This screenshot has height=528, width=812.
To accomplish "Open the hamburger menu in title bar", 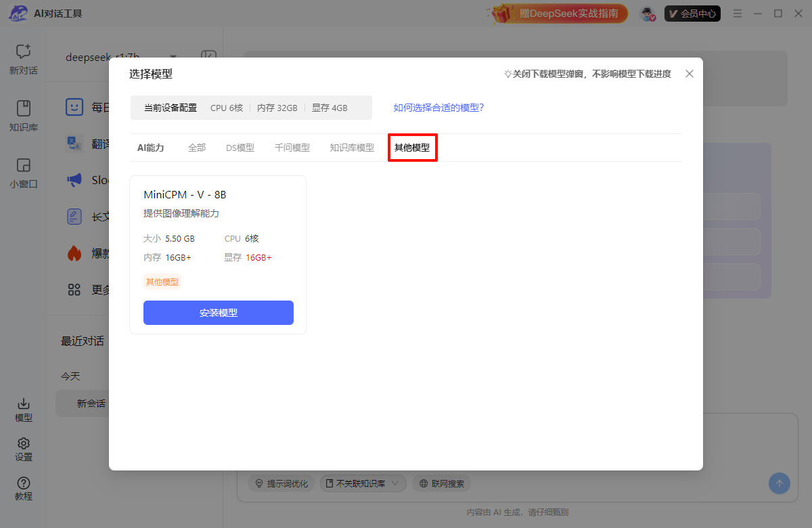I will (x=738, y=14).
